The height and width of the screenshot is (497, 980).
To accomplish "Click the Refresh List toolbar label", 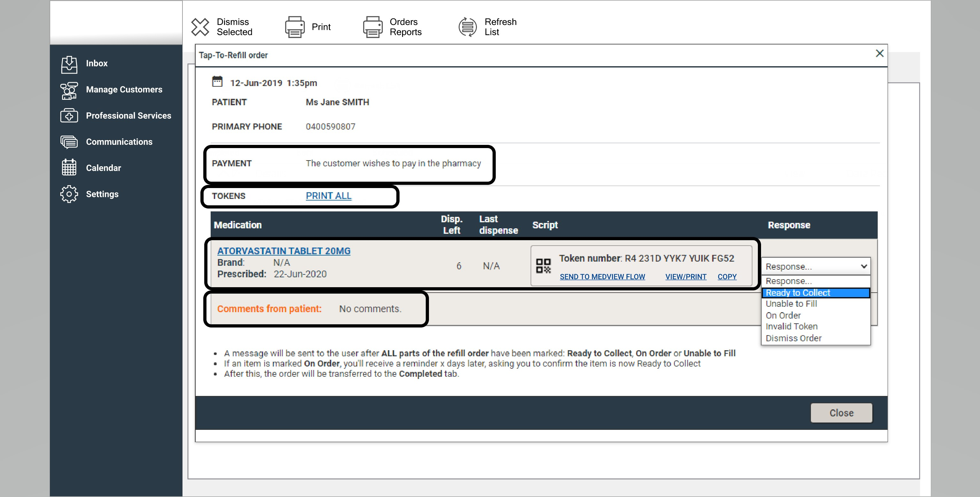I will pos(500,27).
